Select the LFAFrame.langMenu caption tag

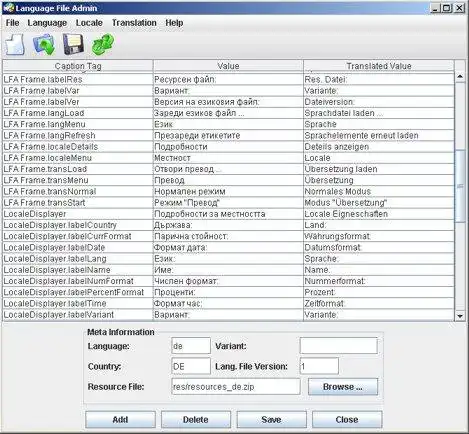tap(44, 124)
